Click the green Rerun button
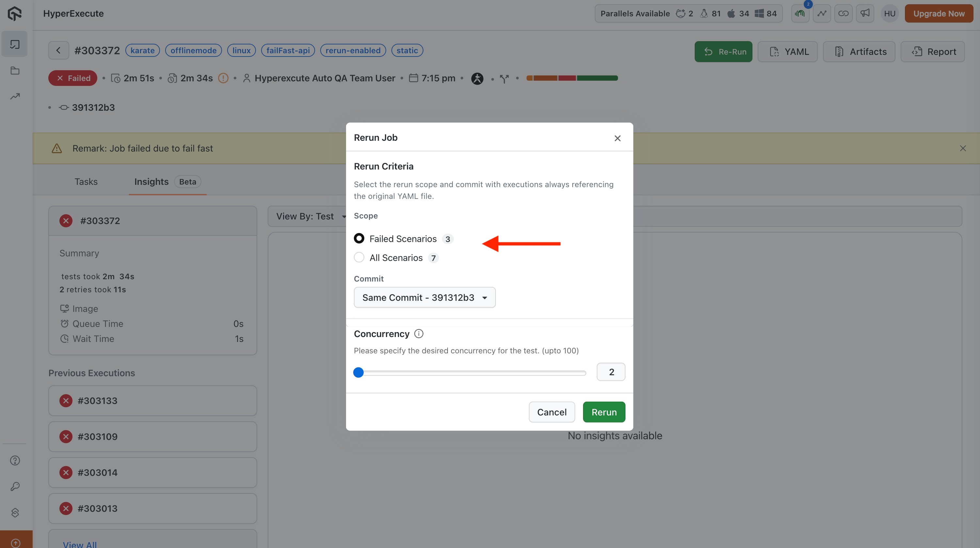This screenshot has height=548, width=980. coord(604,412)
